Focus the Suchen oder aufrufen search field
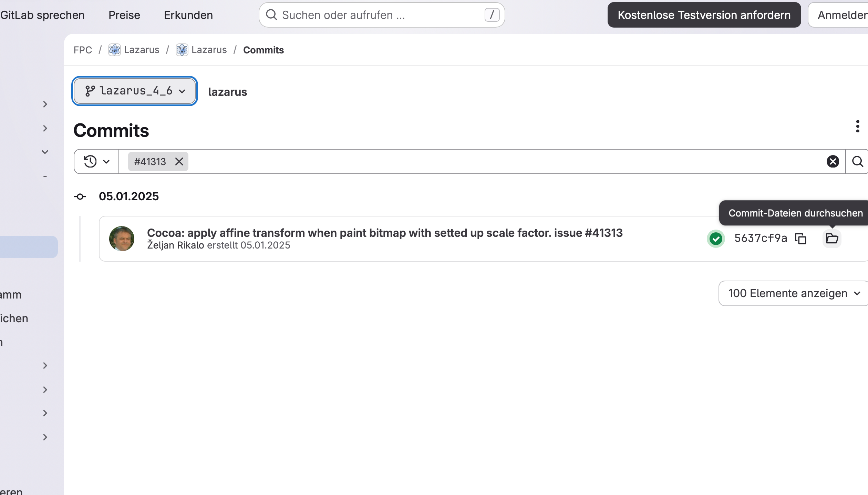Screen dimensions: 868x495 click(x=382, y=15)
